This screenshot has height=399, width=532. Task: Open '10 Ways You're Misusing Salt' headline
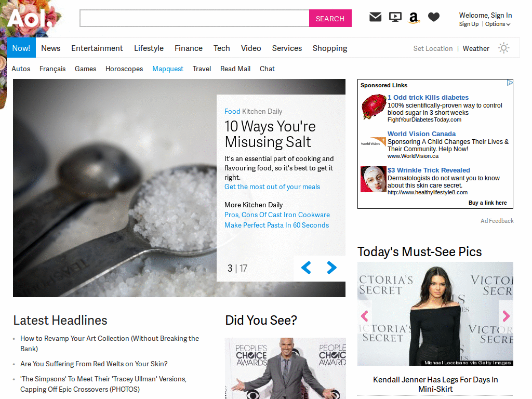[270, 134]
